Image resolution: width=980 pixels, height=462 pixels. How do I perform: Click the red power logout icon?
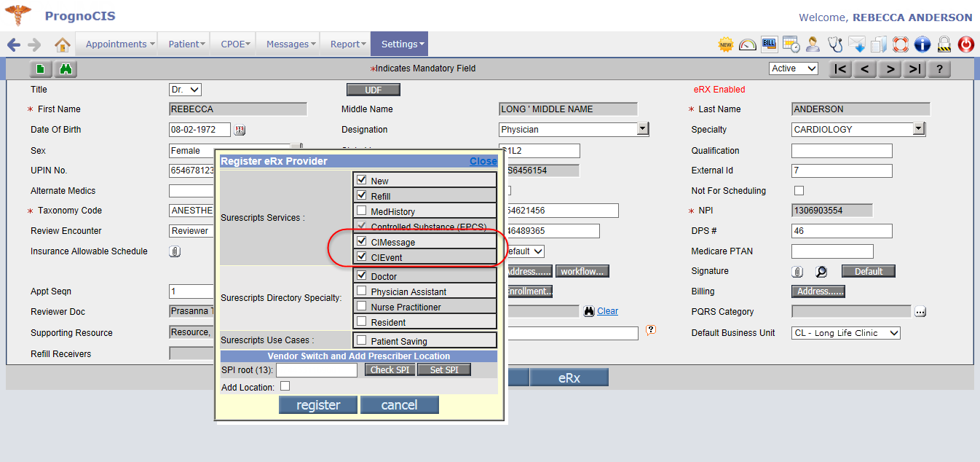click(x=966, y=44)
